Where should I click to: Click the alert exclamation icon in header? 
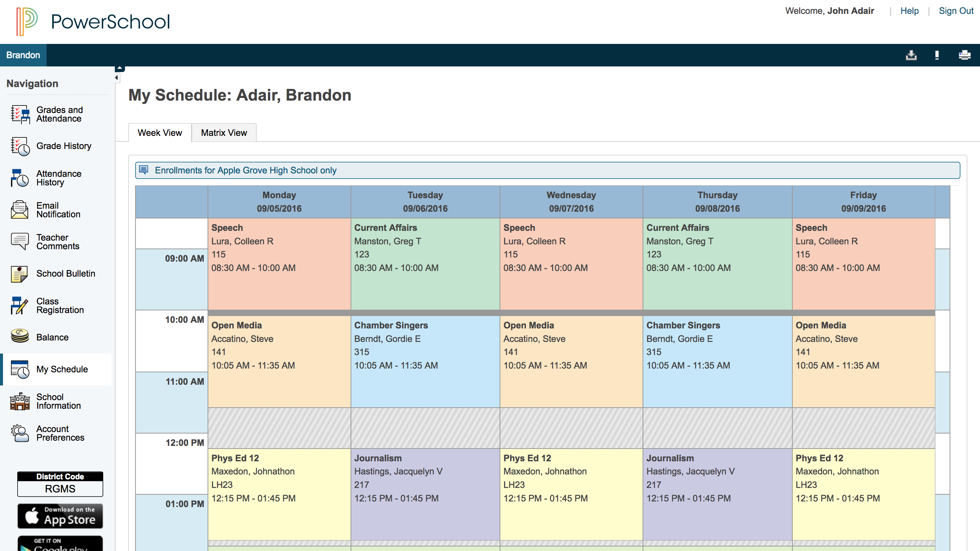[937, 55]
